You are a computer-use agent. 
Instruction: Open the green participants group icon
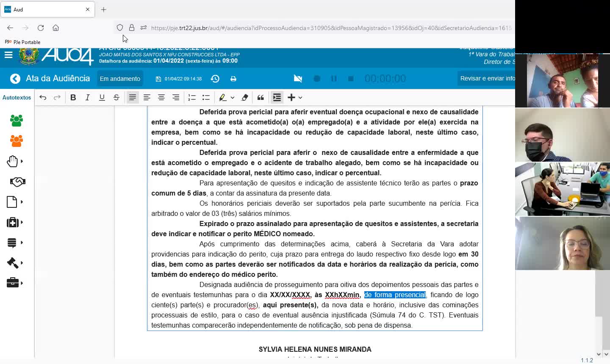click(17, 121)
